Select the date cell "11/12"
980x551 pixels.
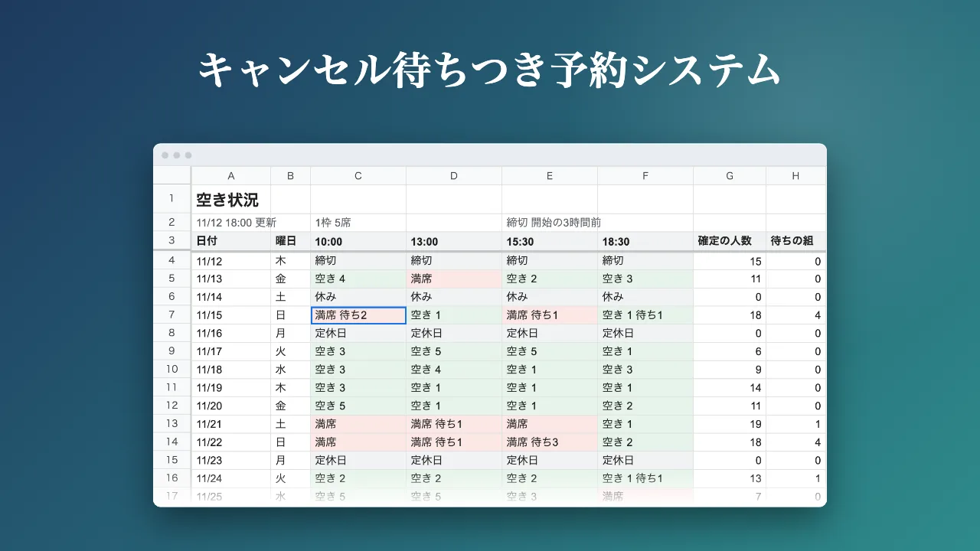click(231, 261)
